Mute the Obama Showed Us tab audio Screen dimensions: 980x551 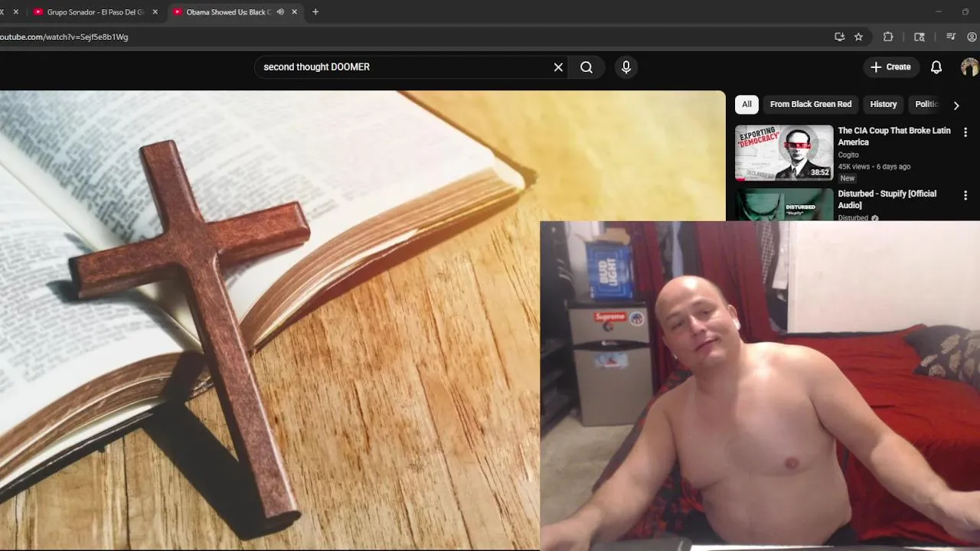tap(280, 12)
